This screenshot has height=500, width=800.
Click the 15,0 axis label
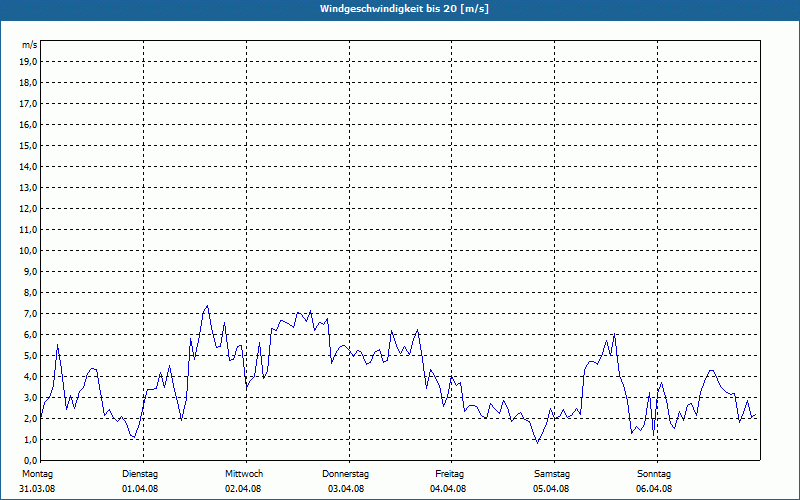28,145
